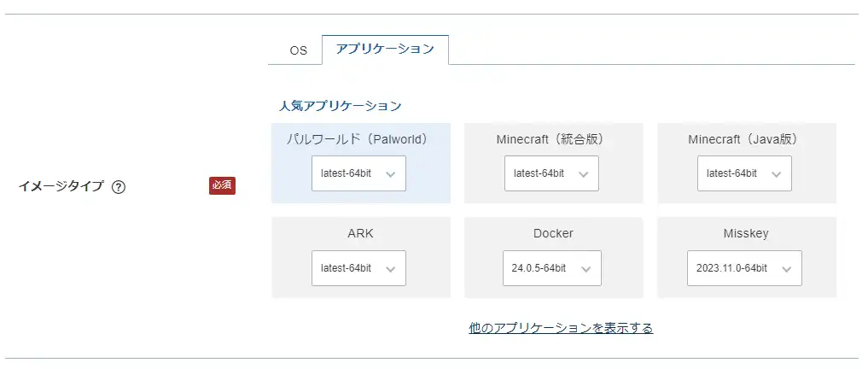Pick the Misskey application card
This screenshot has height=369, width=868.
[x=747, y=258]
